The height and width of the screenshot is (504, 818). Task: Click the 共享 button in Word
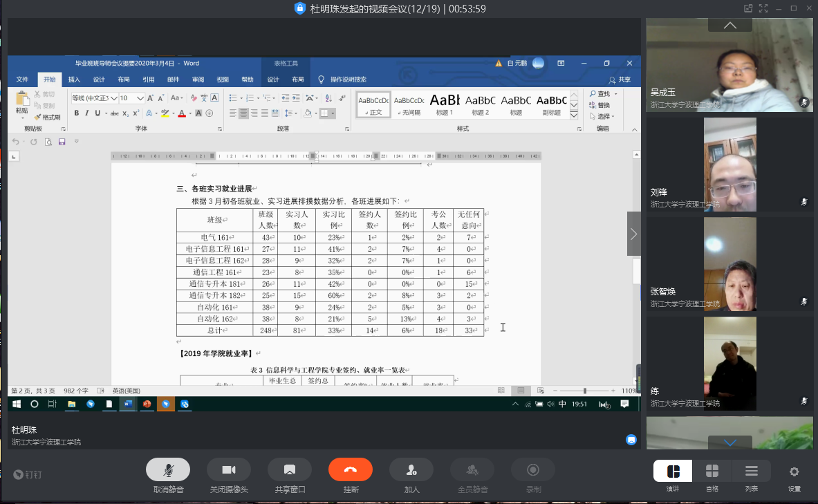(x=620, y=80)
